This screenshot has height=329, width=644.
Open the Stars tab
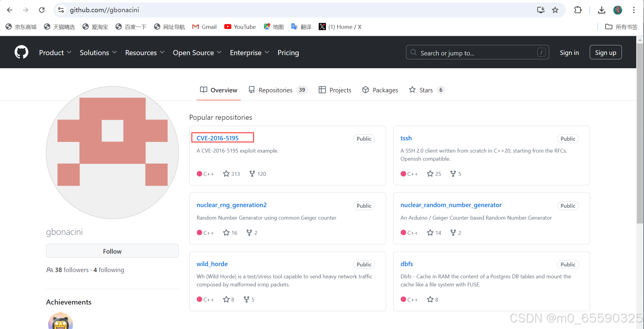[x=426, y=90]
